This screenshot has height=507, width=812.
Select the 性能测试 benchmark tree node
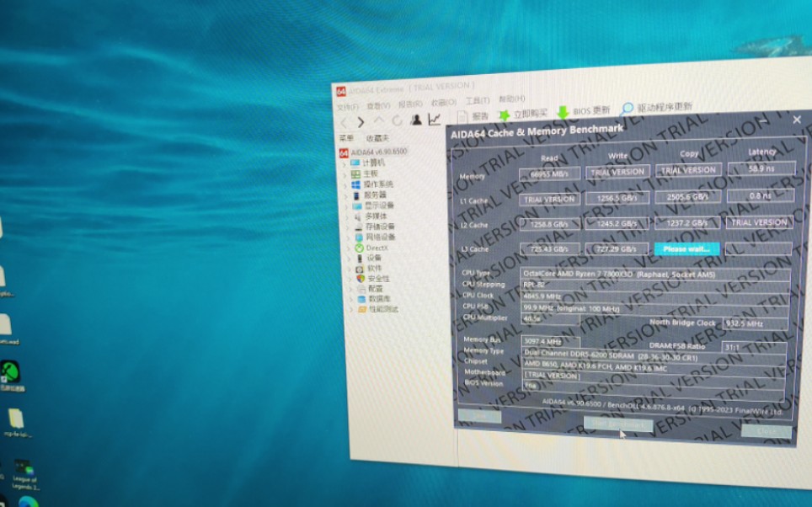click(378, 309)
